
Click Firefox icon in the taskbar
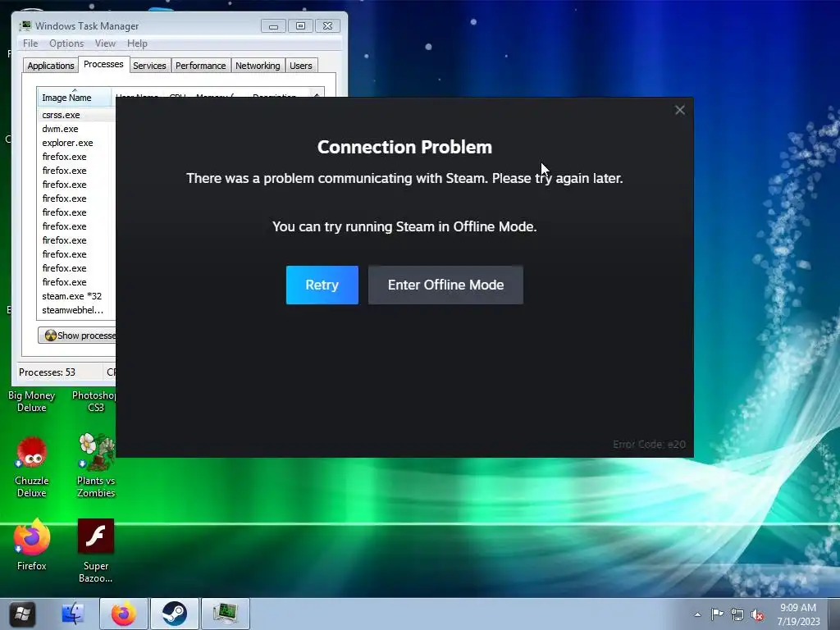(124, 614)
